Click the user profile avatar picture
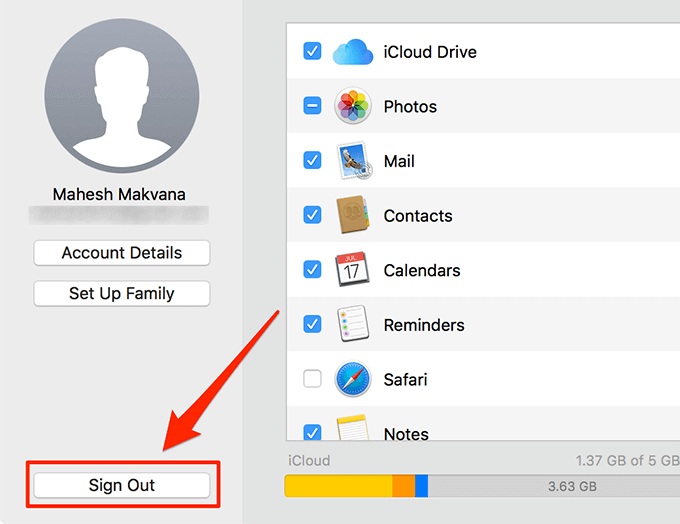Viewport: 680px width, 524px height. 122,96
